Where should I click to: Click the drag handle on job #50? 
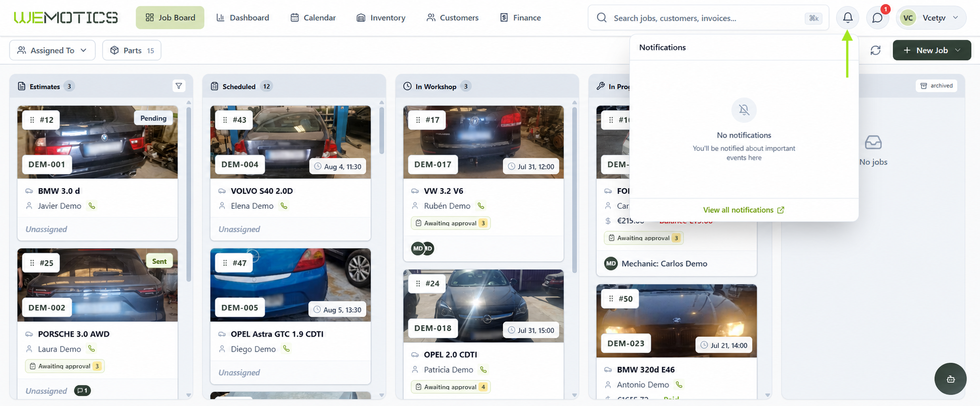tap(611, 298)
